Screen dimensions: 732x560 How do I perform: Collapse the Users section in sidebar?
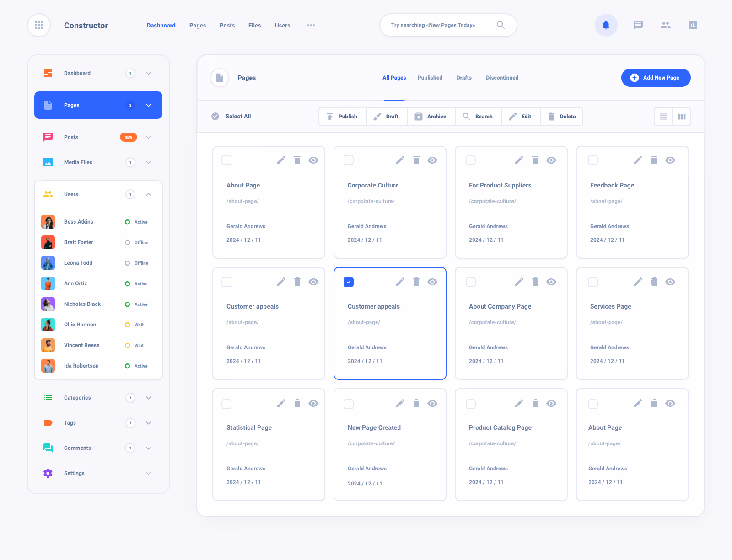click(148, 194)
